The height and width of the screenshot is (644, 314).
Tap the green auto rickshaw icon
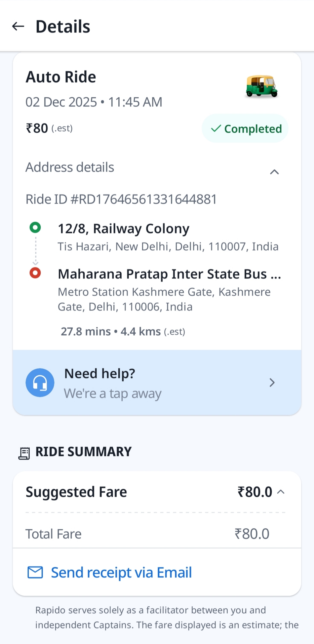tap(262, 86)
